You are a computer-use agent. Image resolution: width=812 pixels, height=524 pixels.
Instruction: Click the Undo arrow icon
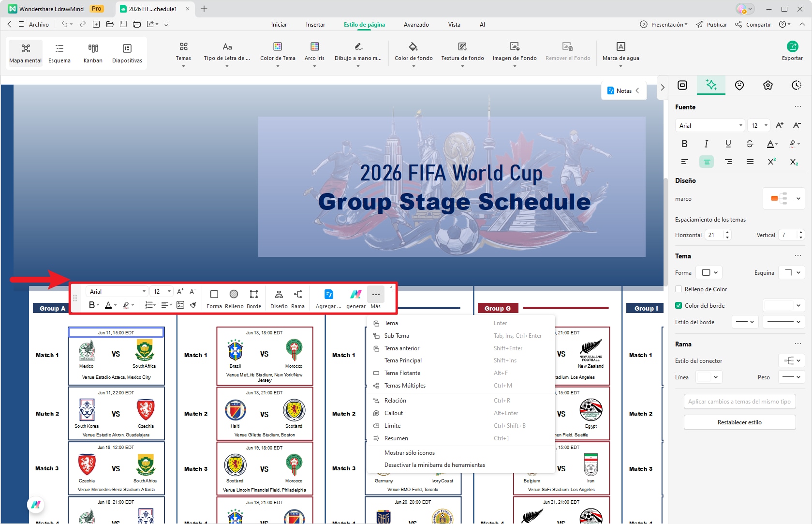pos(64,24)
